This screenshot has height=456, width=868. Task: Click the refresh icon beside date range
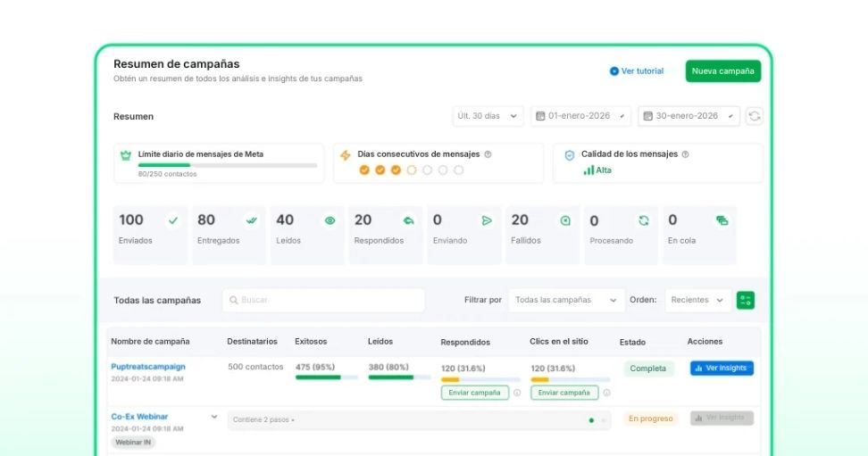(x=754, y=116)
